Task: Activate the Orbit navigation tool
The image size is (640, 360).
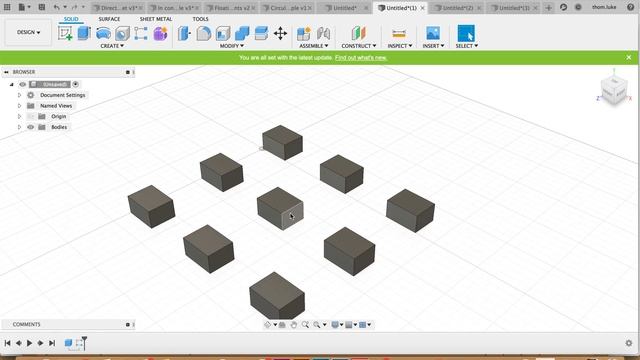Action: 268,324
